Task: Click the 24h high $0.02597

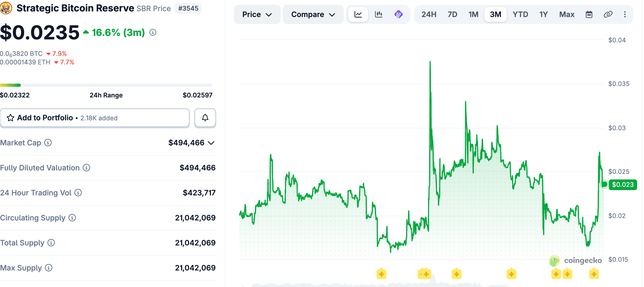Action: [x=198, y=95]
